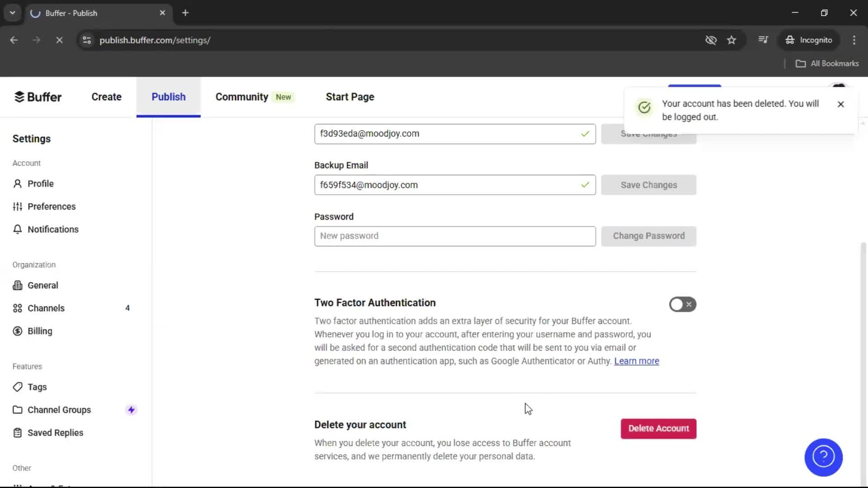Switch to the Create tab

(106, 97)
